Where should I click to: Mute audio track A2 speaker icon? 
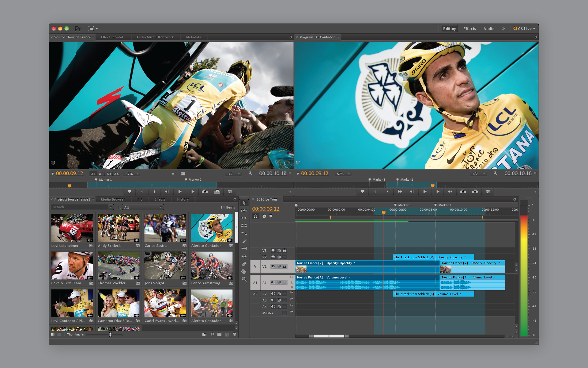(273, 294)
